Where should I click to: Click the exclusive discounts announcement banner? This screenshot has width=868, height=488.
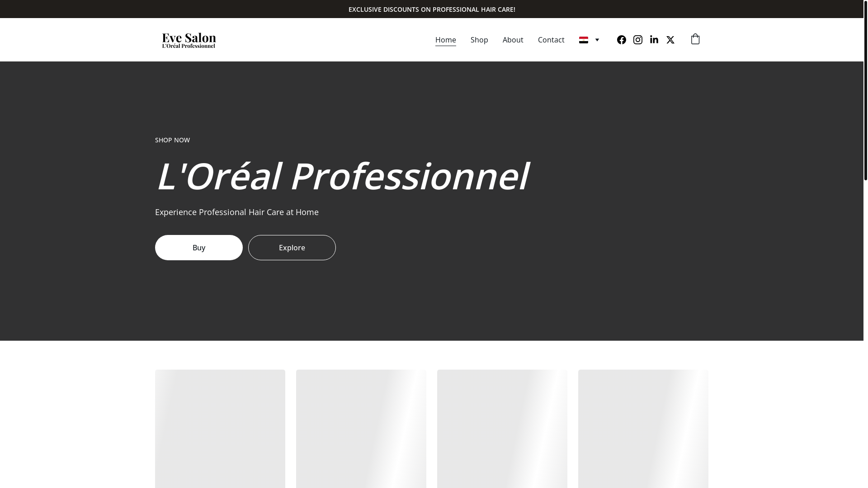click(x=432, y=9)
